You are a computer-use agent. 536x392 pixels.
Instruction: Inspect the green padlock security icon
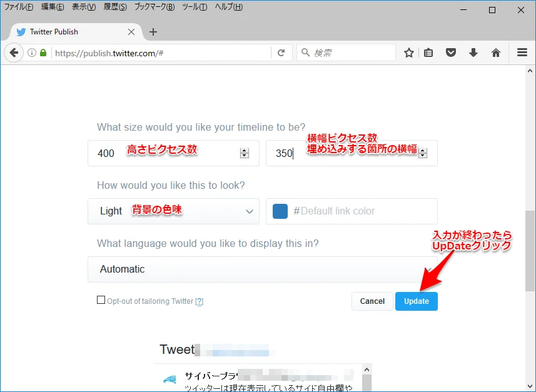[x=43, y=53]
